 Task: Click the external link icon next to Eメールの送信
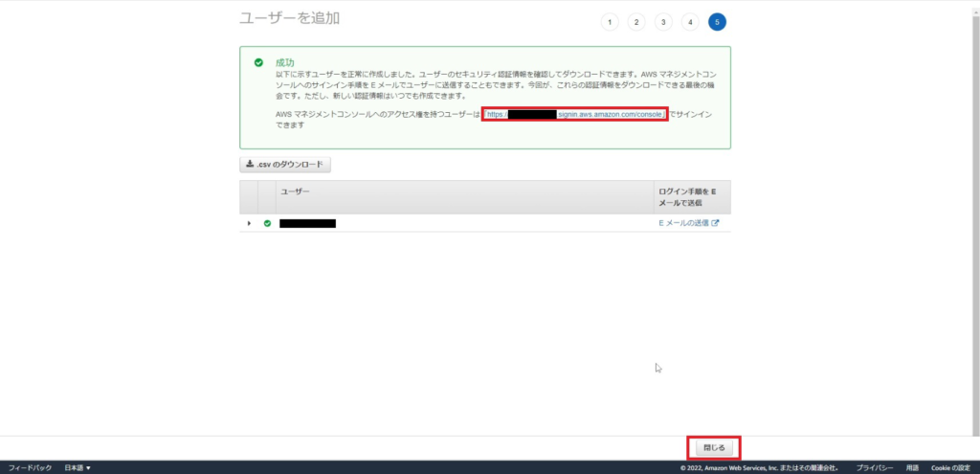715,223
